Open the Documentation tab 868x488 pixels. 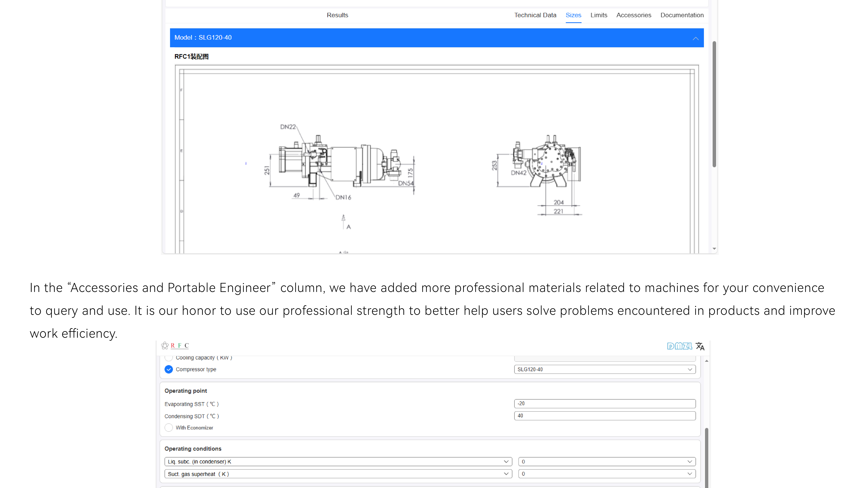click(x=682, y=15)
